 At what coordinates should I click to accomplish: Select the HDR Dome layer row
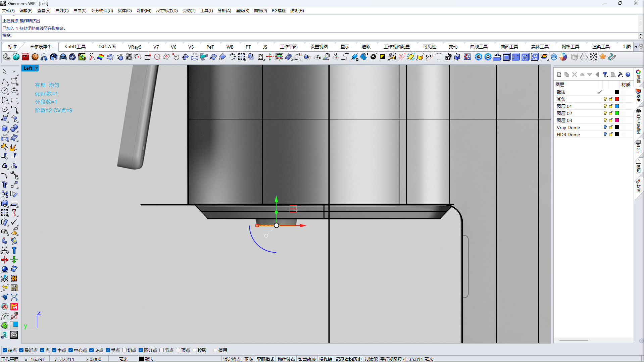pyautogui.click(x=593, y=135)
